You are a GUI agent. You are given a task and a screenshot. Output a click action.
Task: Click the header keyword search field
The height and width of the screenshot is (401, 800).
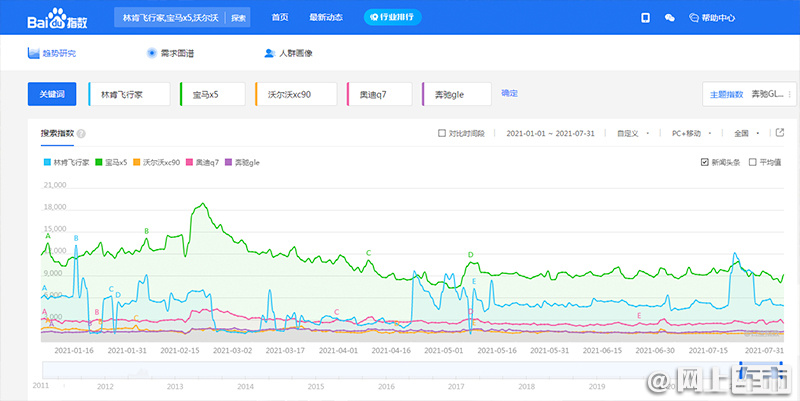170,18
